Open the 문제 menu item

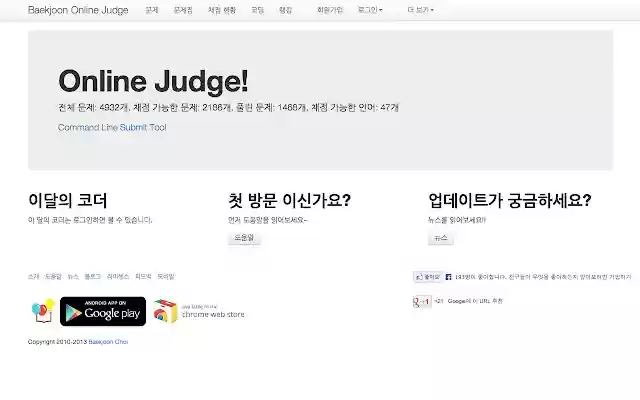[x=151, y=10]
